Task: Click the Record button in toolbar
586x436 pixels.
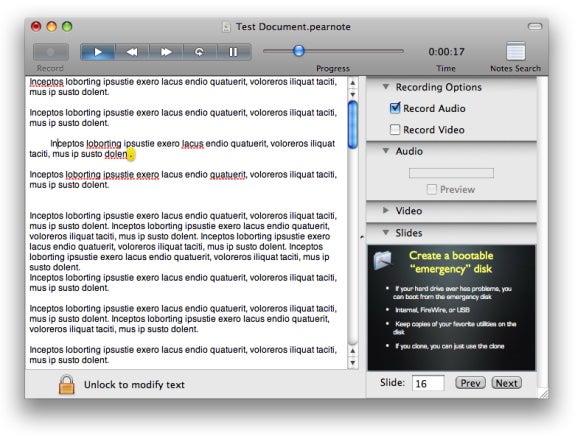Action: [x=51, y=52]
